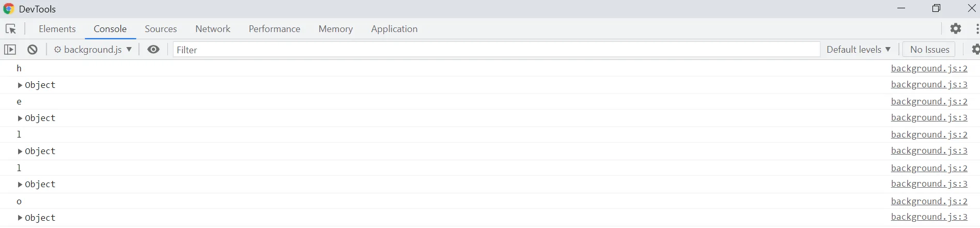Expand the last Object entry
The height and width of the screenshot is (228, 980).
coord(20,218)
